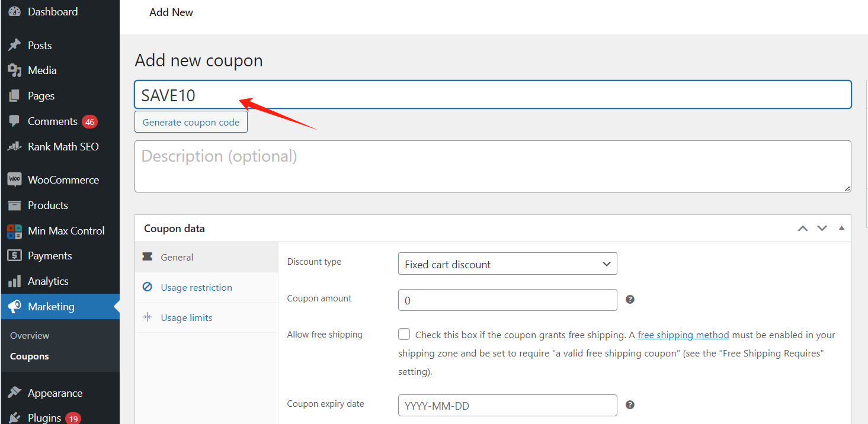This screenshot has width=868, height=424.
Task: Switch to Usage limits tab
Action: click(186, 318)
